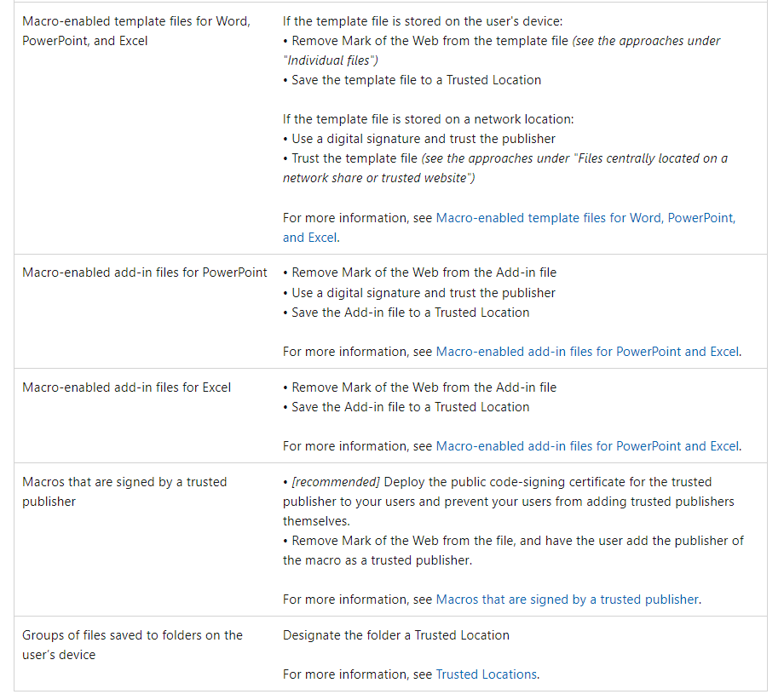Viewport: 784px width, 700px height.
Task: Click 'Use a digital signature' bullet in PowerPoint add-in row
Action: (x=423, y=293)
